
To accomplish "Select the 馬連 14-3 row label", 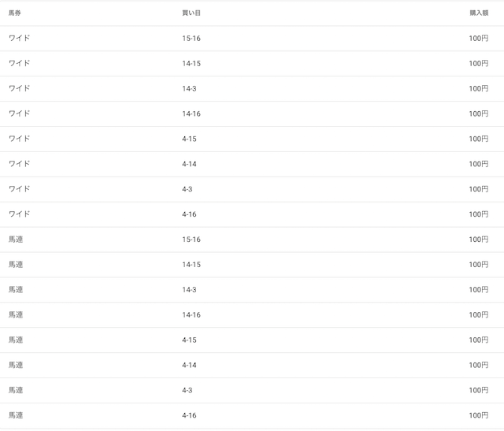I will [16, 289].
